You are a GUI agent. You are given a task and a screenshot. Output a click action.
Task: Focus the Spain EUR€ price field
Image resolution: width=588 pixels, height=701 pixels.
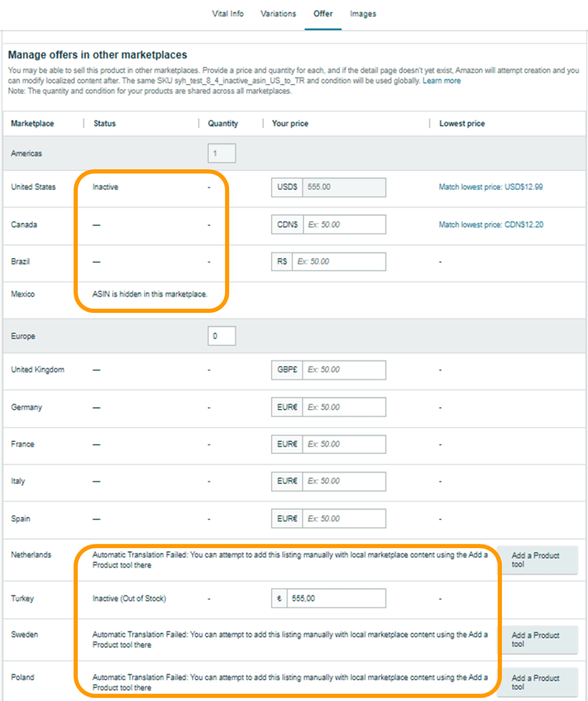pos(344,519)
